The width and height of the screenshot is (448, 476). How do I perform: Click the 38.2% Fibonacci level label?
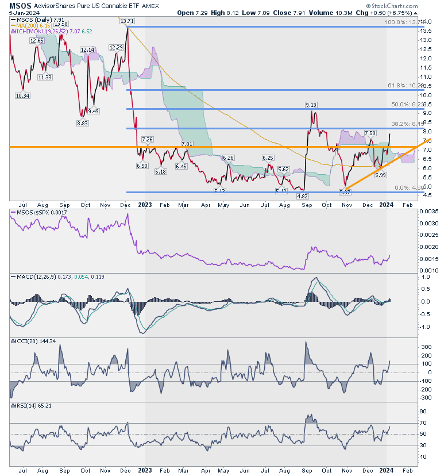click(407, 124)
